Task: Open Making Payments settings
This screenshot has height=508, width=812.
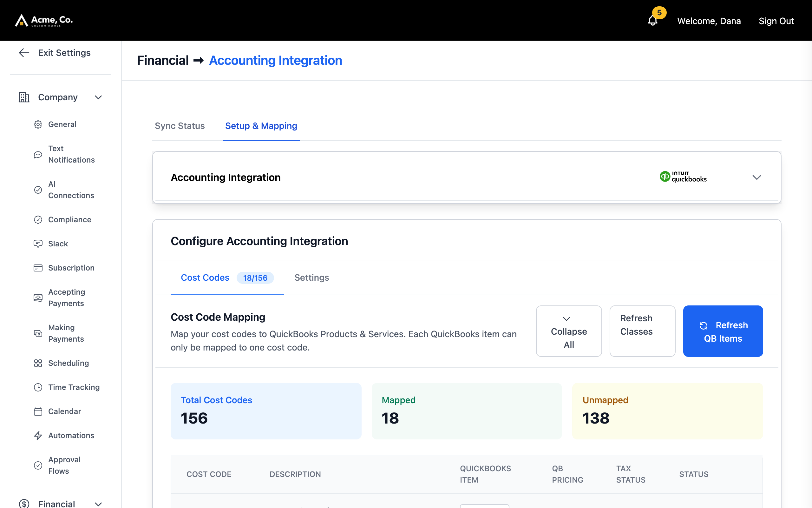Action: [66, 333]
